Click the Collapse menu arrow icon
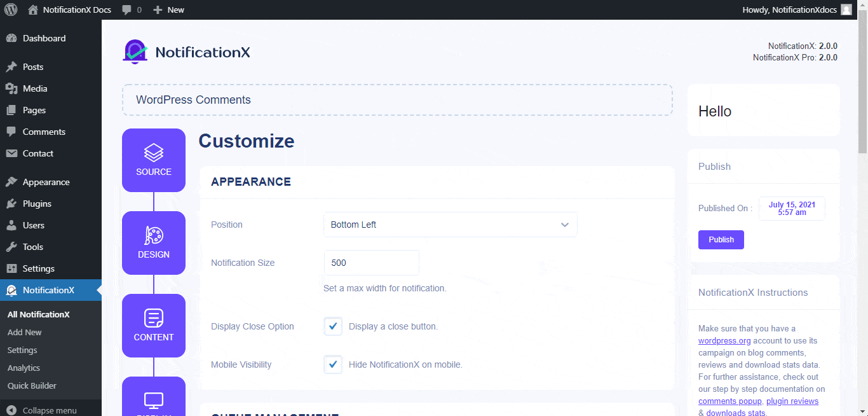The width and height of the screenshot is (868, 416). point(11,410)
